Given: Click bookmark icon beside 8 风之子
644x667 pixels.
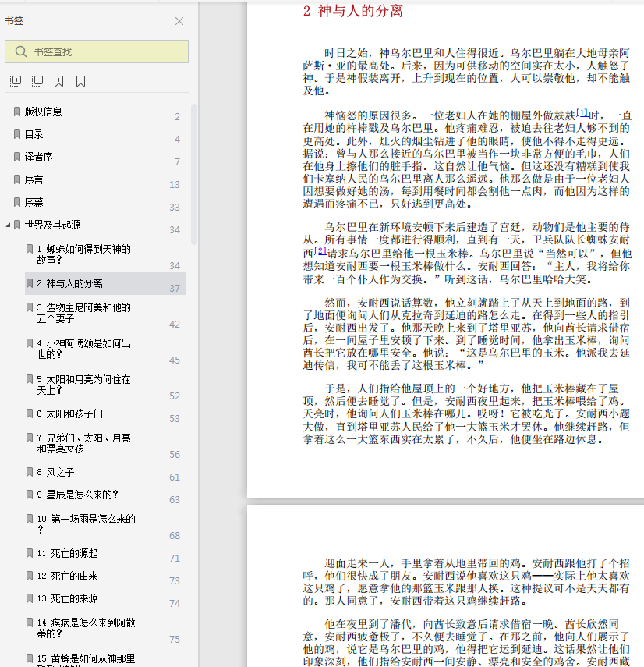Looking at the screenshot, I should tap(30, 472).
